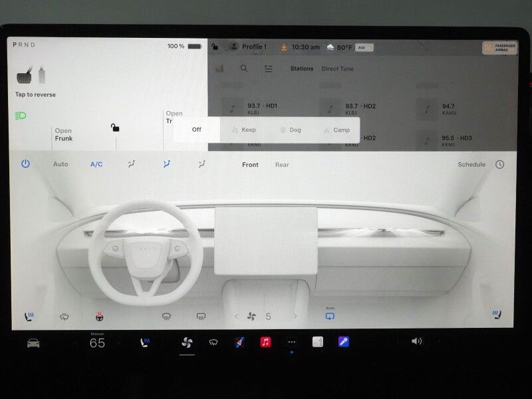Tap the wiper icon in bottom dock
Screen dimensions: 532x399
(213, 342)
